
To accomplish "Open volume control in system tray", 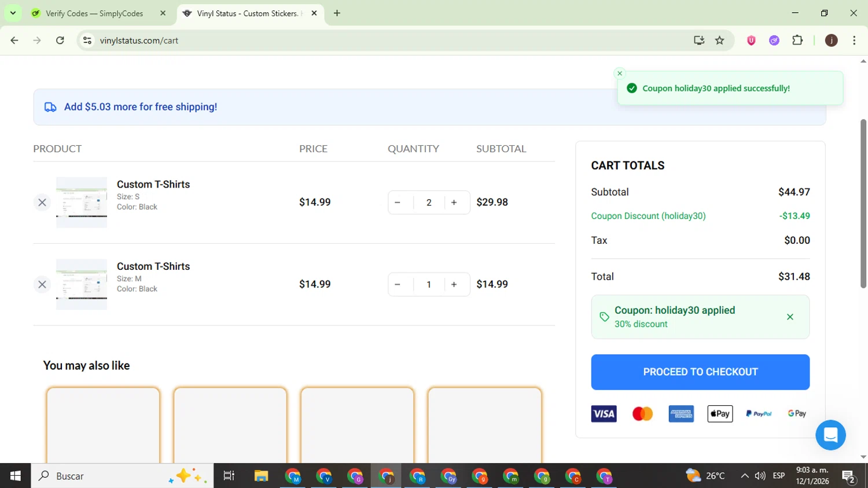I will point(760,476).
